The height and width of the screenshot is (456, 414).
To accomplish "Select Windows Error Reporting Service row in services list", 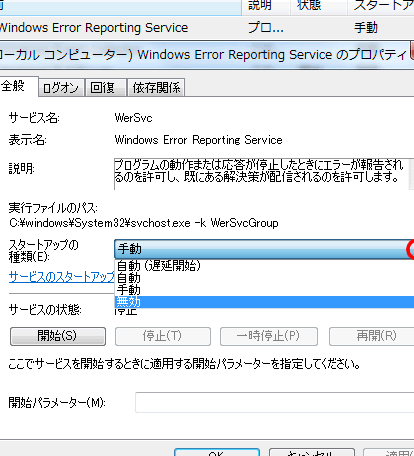I will click(207, 28).
